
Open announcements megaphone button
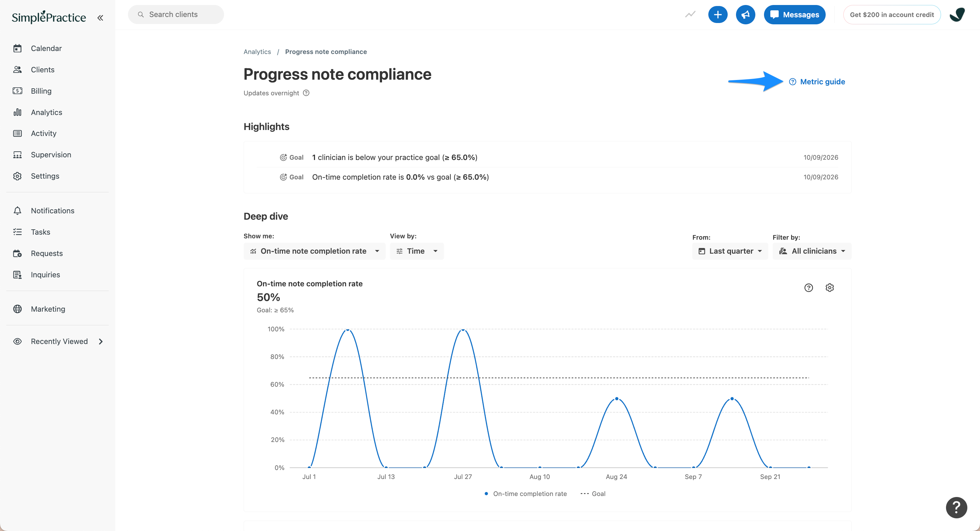[x=745, y=14]
